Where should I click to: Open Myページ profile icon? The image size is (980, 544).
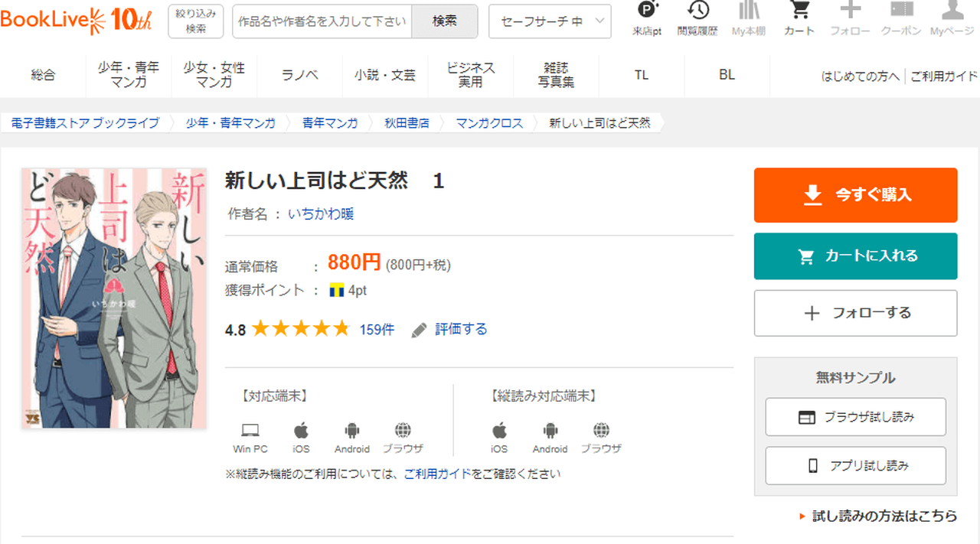[x=952, y=11]
